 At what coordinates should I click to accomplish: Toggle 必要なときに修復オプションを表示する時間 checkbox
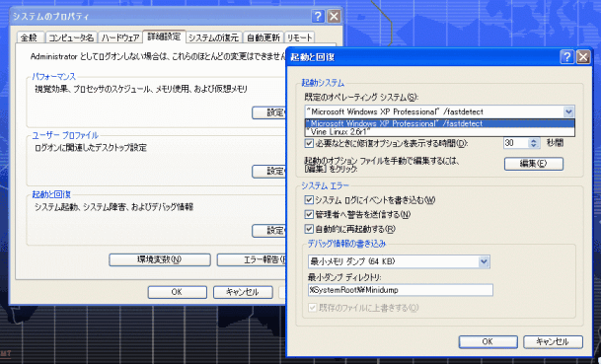coord(309,143)
